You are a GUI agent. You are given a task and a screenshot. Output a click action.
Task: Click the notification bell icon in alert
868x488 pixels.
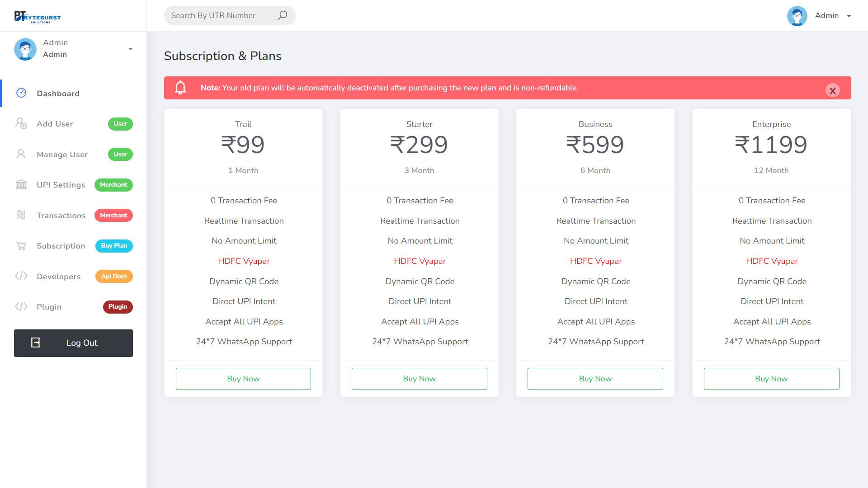coord(180,88)
